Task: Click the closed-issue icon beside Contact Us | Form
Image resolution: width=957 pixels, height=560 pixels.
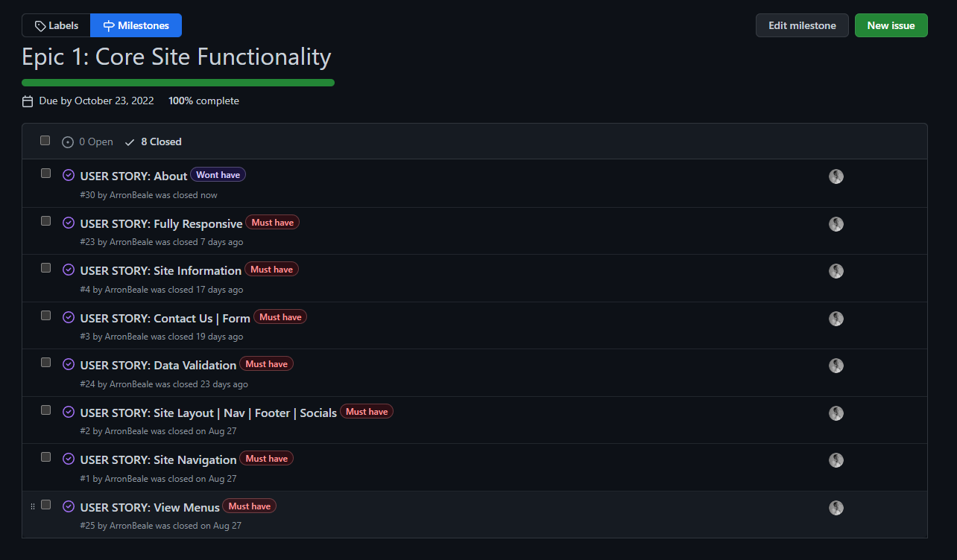Action: [x=69, y=317]
